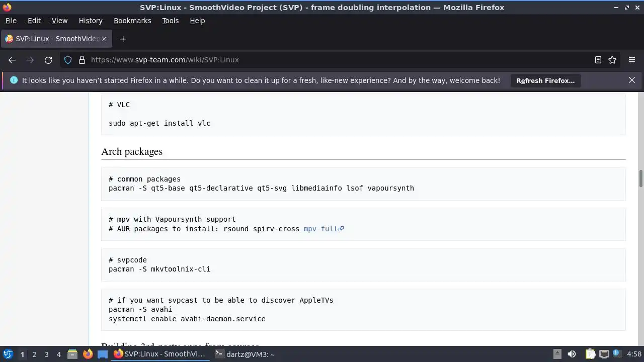
Task: Click the '# VLC' comment line
Action: (x=119, y=105)
